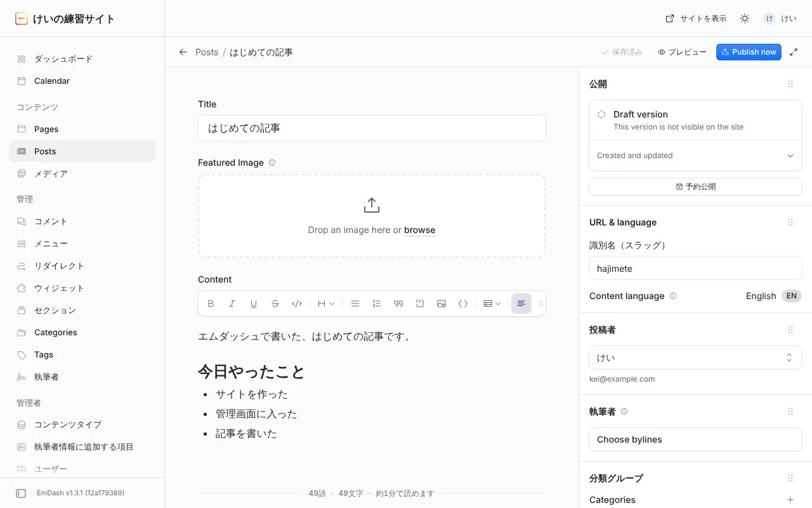Apply italic formatting in the Content toolbar
812x508 pixels.
click(232, 304)
